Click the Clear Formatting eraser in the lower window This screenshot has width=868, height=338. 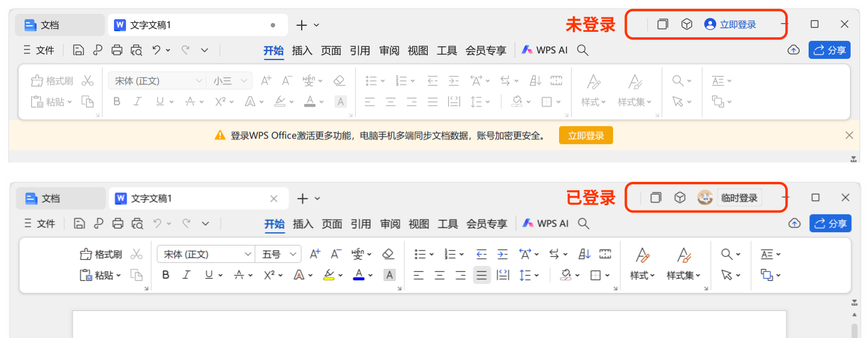[x=388, y=254]
